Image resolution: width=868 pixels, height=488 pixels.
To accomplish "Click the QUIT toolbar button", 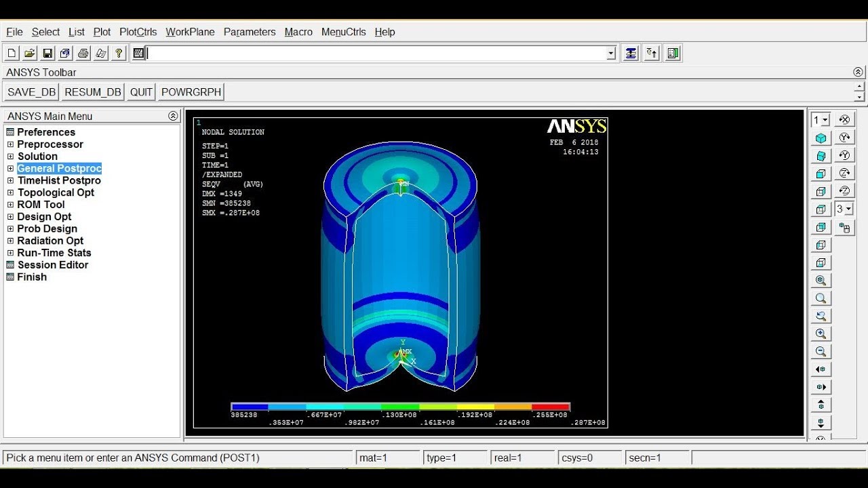I will pos(141,92).
